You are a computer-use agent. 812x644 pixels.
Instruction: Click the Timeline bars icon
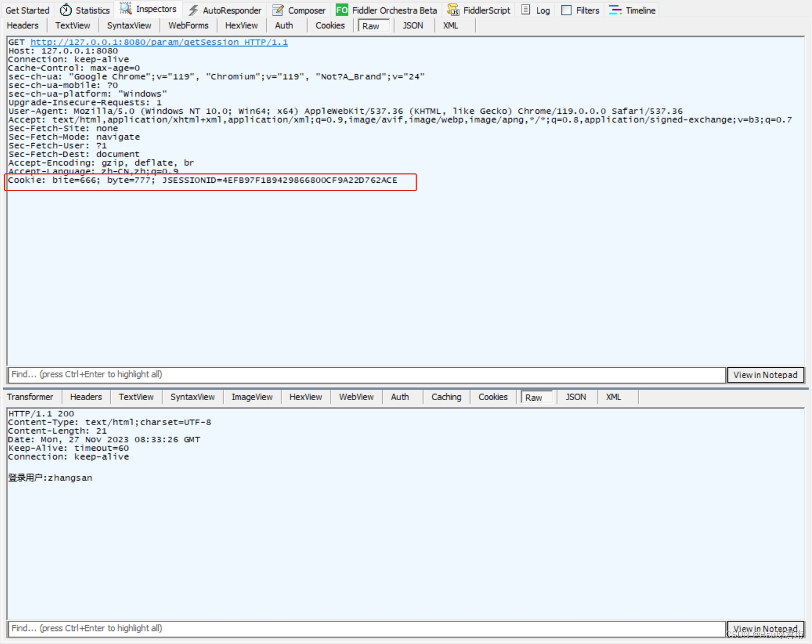tap(616, 10)
